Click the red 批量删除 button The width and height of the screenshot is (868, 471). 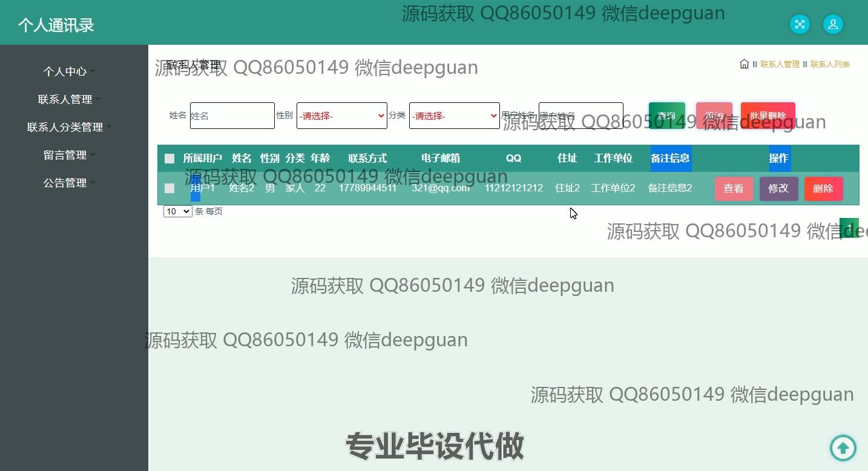[768, 116]
